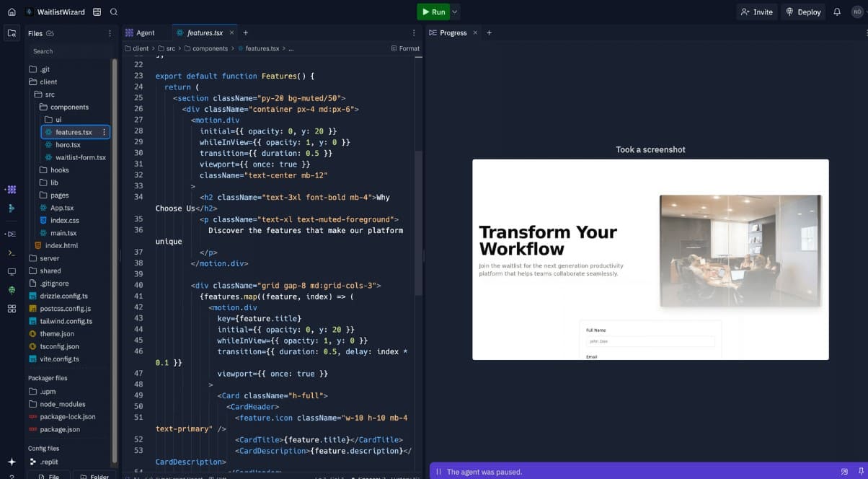The width and height of the screenshot is (868, 479).
Task: Open the all tools grid icon
Action: click(x=11, y=309)
